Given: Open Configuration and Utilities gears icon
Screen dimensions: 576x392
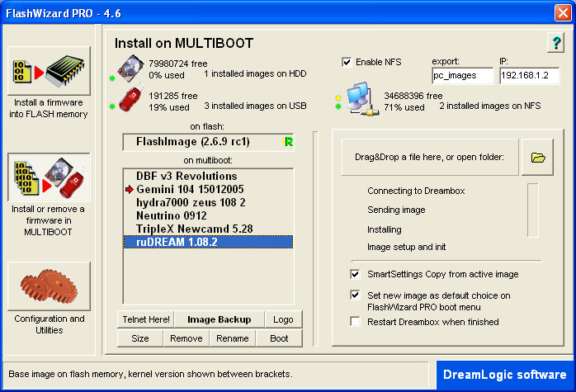Looking at the screenshot, I should pyautogui.click(x=49, y=286).
